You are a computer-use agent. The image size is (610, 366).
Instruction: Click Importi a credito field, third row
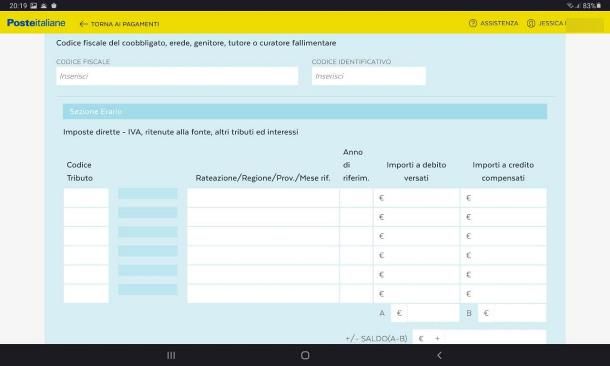[503, 236]
